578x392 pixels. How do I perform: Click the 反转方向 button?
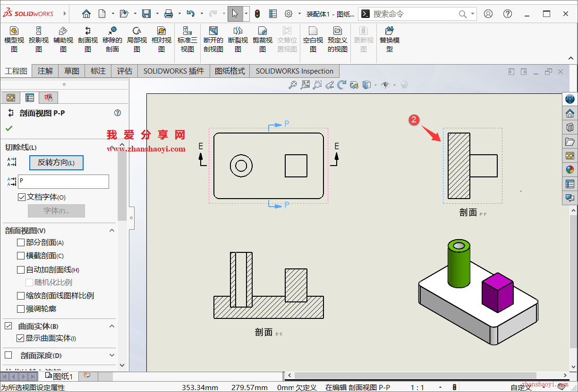click(x=56, y=163)
